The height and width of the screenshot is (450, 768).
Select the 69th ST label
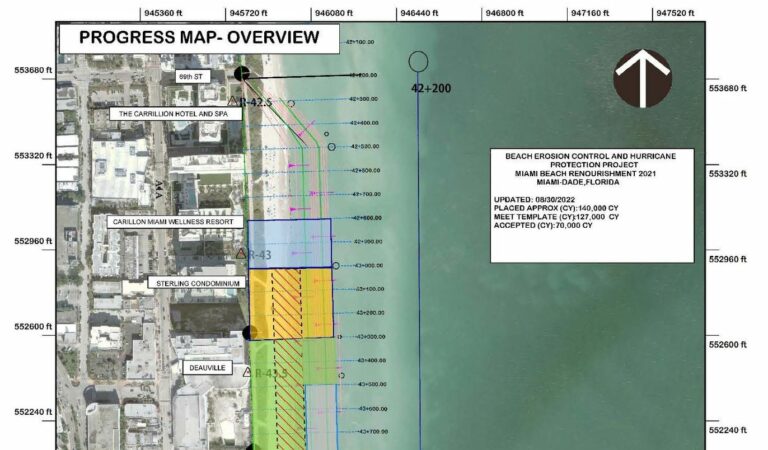point(188,76)
